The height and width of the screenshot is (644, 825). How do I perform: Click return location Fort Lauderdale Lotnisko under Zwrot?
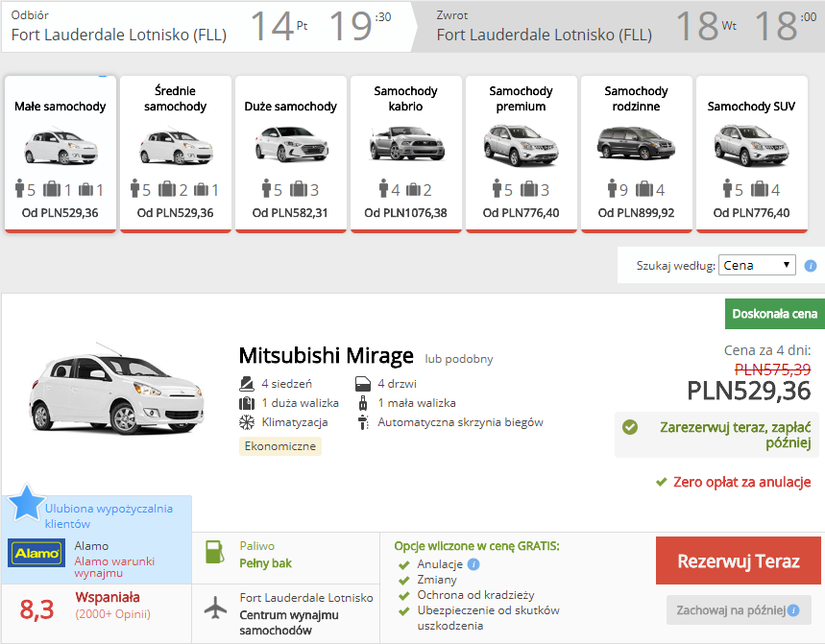coord(544,35)
